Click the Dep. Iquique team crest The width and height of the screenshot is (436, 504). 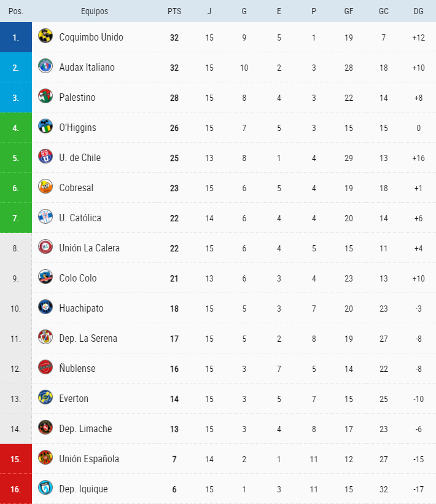[x=45, y=488]
